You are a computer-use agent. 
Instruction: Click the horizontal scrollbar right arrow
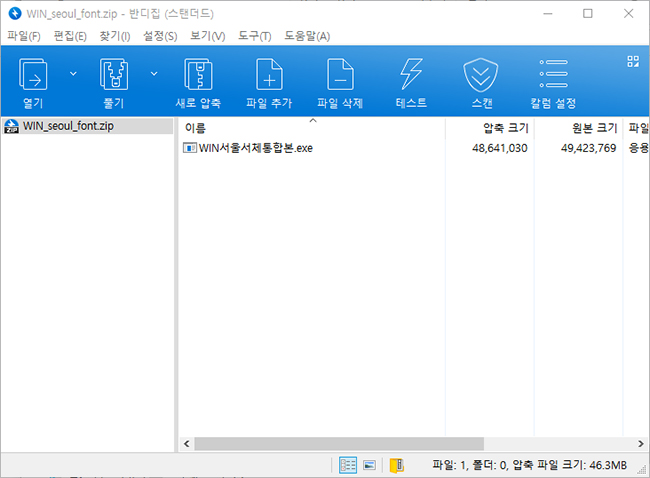tap(641, 444)
